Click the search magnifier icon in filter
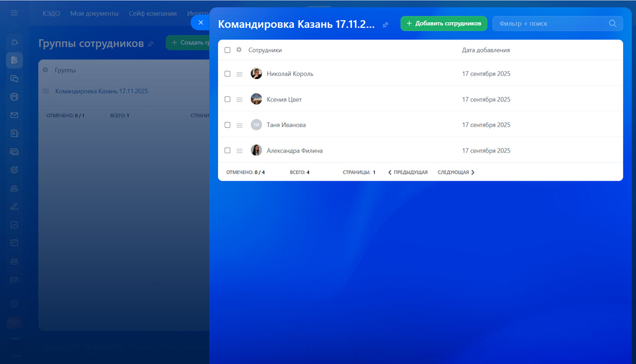This screenshot has width=636, height=364. click(613, 23)
